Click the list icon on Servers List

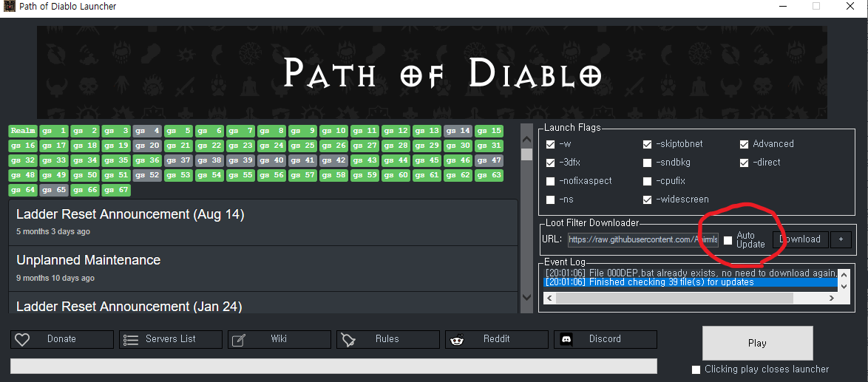pyautogui.click(x=131, y=339)
